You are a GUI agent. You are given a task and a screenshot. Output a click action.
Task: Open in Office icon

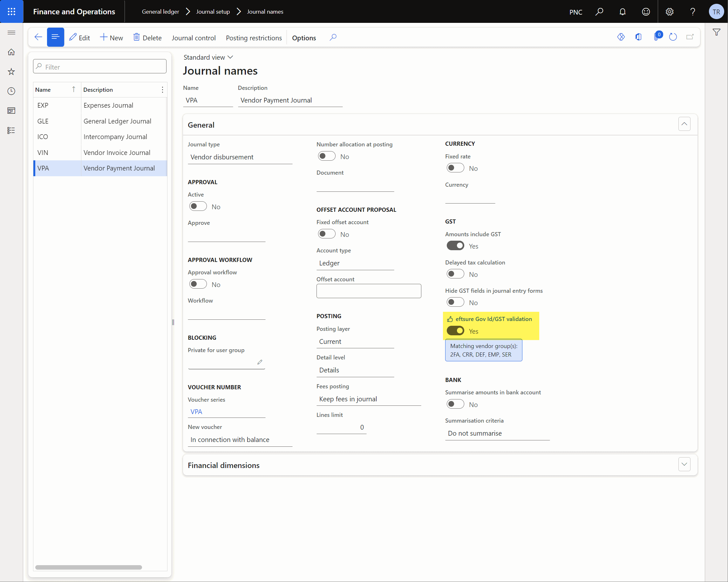(638, 37)
